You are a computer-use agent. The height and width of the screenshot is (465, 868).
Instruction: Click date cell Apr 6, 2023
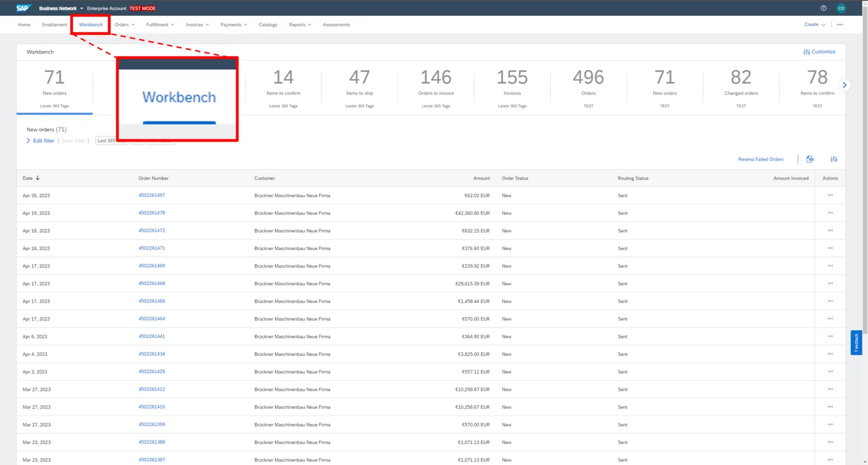click(x=35, y=336)
